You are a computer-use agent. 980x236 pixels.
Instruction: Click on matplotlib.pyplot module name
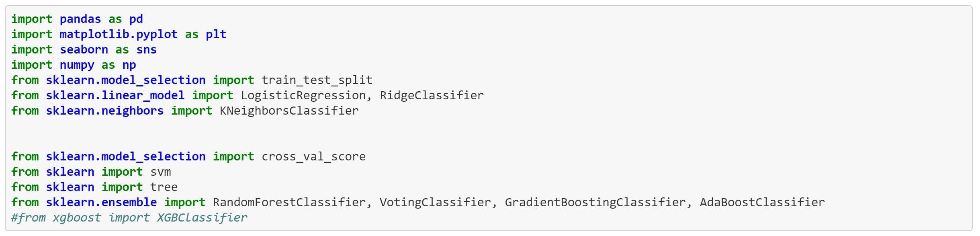click(118, 35)
